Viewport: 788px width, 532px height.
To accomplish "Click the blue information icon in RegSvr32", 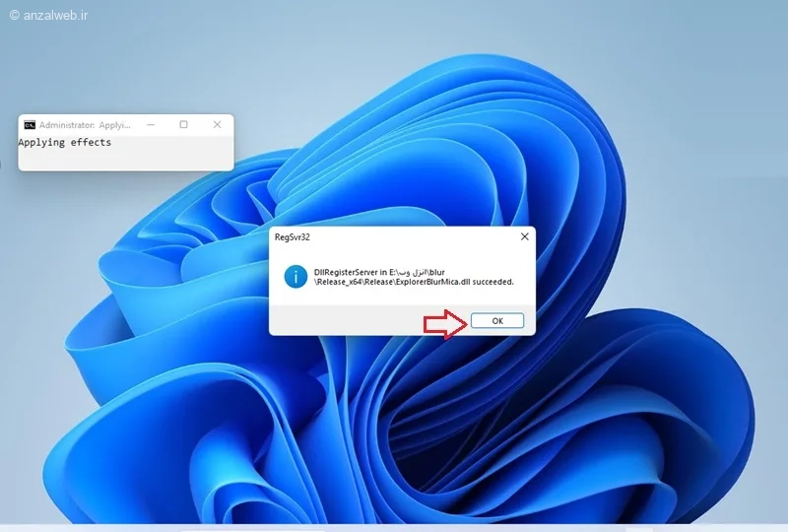I will coord(295,277).
